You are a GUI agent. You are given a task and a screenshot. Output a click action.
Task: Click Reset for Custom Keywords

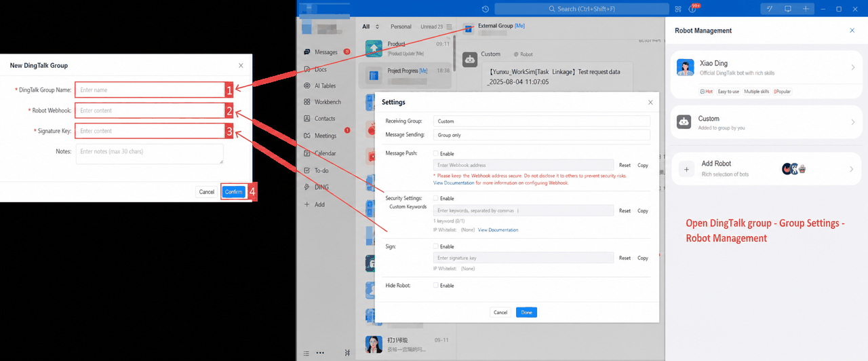[x=625, y=211]
